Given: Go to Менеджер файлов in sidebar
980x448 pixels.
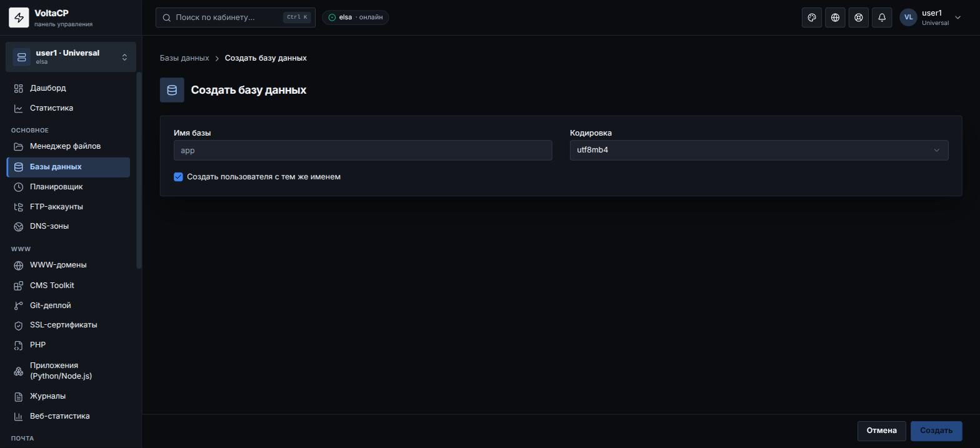Looking at the screenshot, I should coord(68,146).
